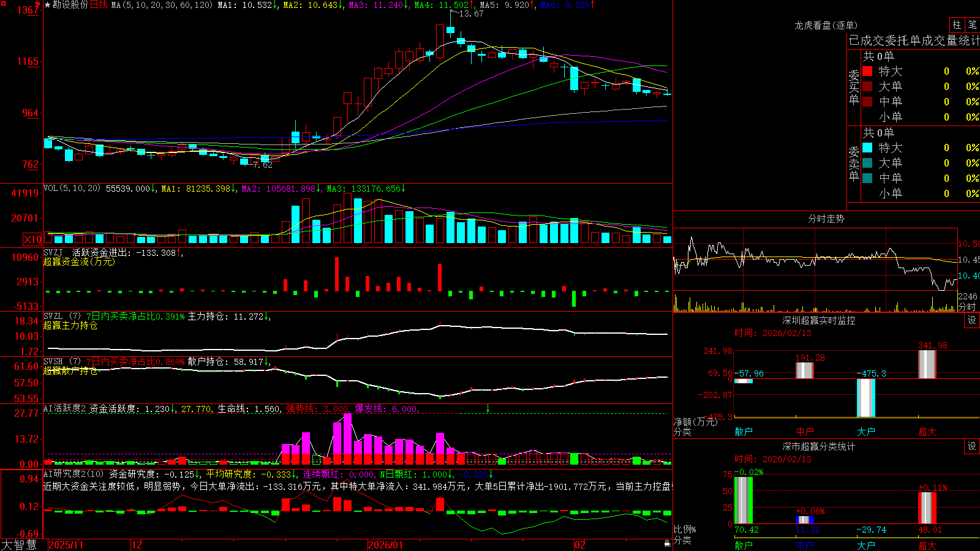Click the 共0单 count above 委卖单 rows
The height and width of the screenshot is (551, 980).
click(x=878, y=132)
